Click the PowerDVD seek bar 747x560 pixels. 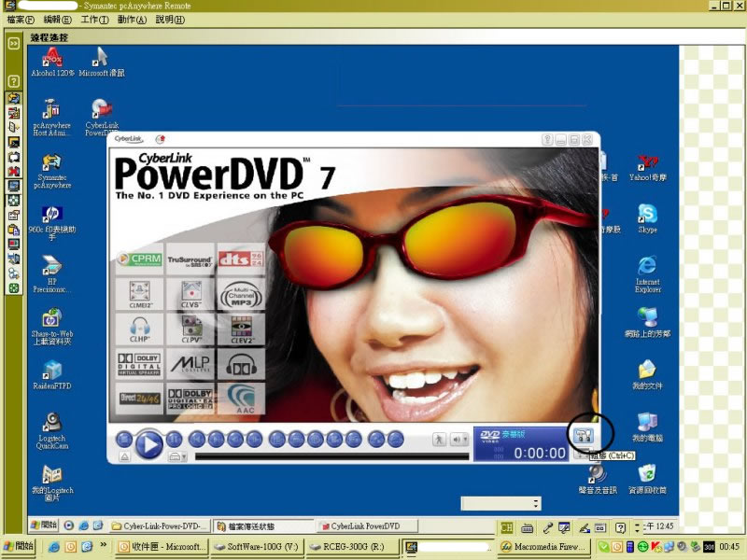point(332,456)
